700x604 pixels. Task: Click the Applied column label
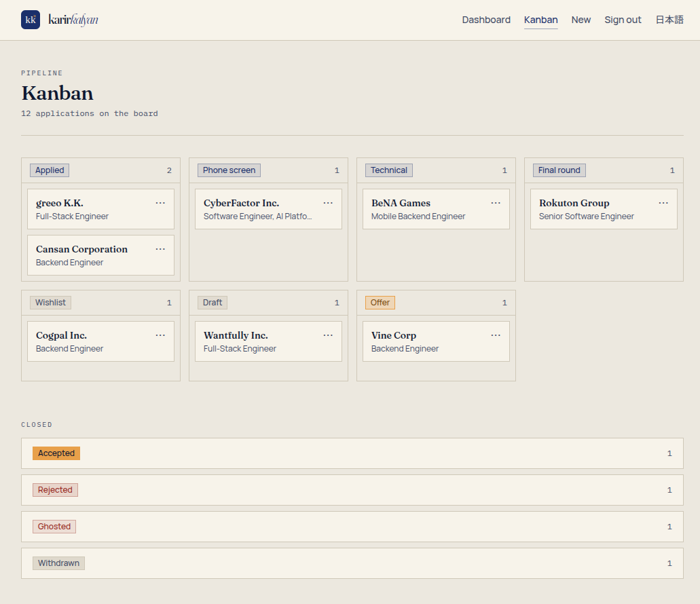[x=50, y=170]
